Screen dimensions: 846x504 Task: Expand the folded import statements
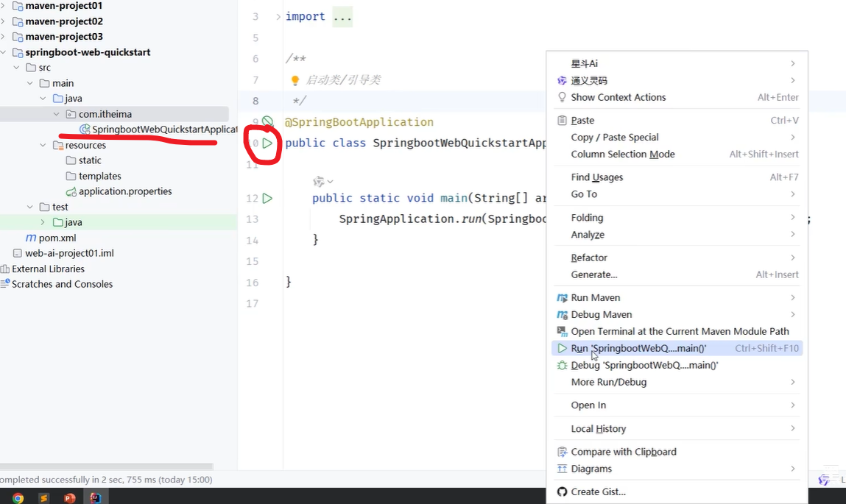click(342, 15)
